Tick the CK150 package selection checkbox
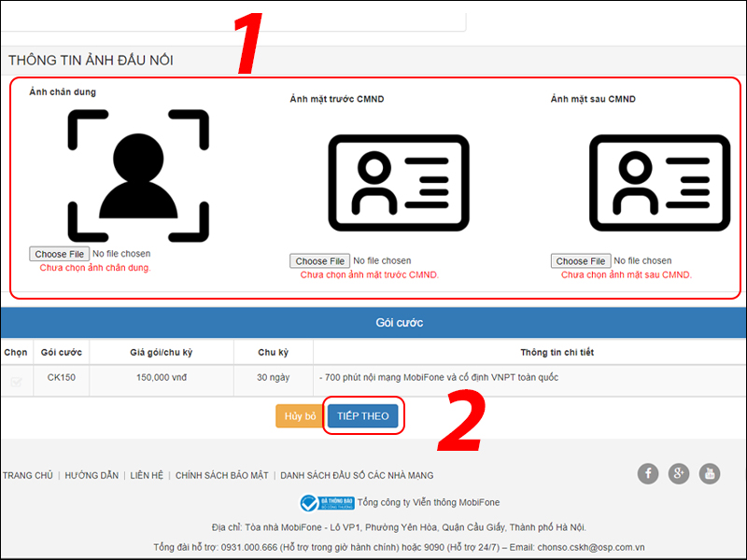 (16, 381)
